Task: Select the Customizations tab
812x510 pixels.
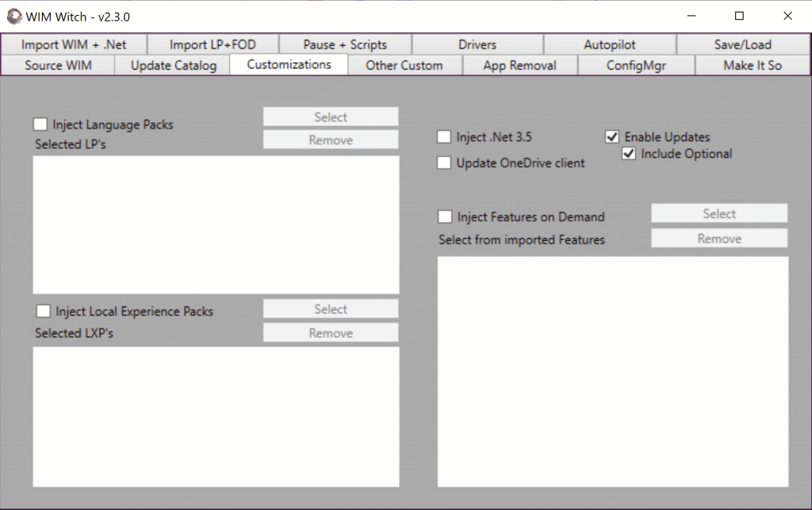Action: 289,65
